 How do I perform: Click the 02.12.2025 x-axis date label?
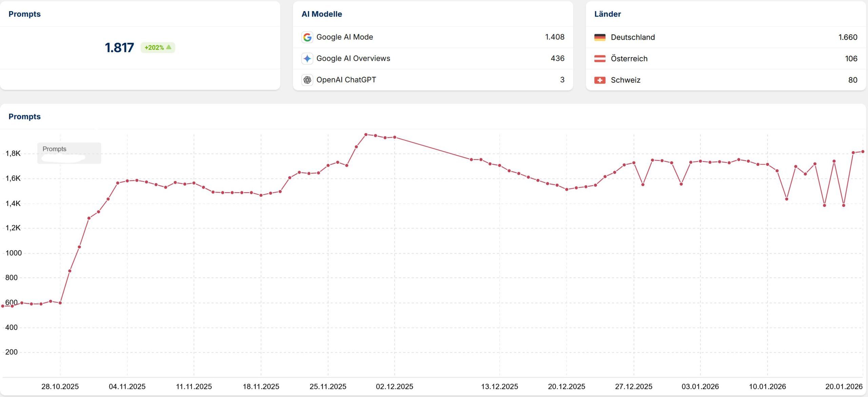pyautogui.click(x=394, y=386)
